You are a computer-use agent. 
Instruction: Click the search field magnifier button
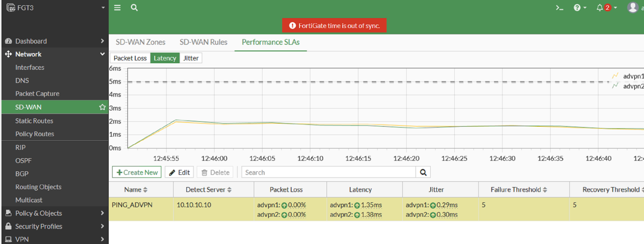[423, 172]
